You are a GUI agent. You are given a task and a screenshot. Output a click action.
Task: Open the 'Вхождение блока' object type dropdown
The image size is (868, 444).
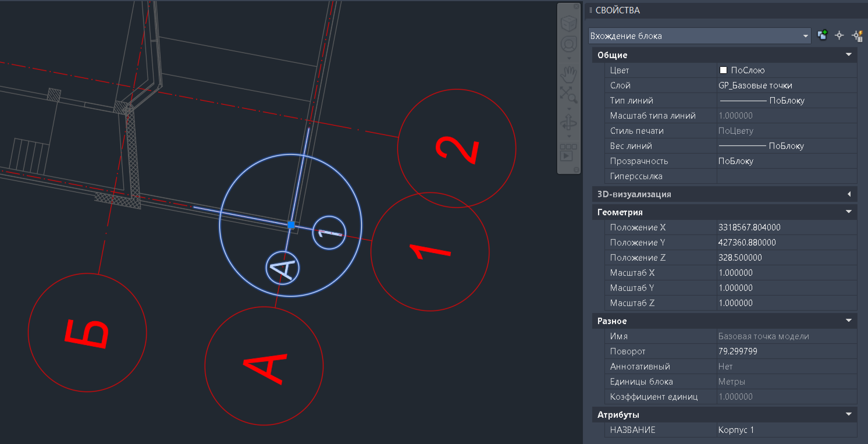699,35
